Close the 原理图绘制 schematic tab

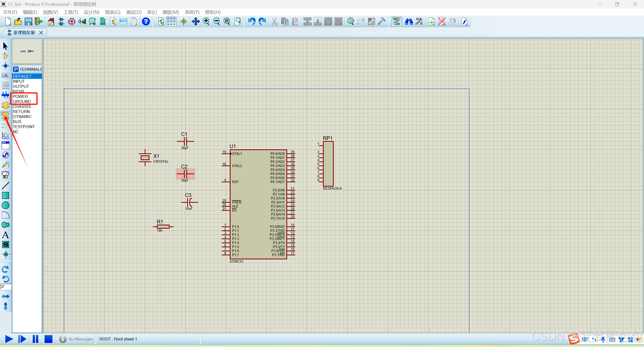pos(41,33)
